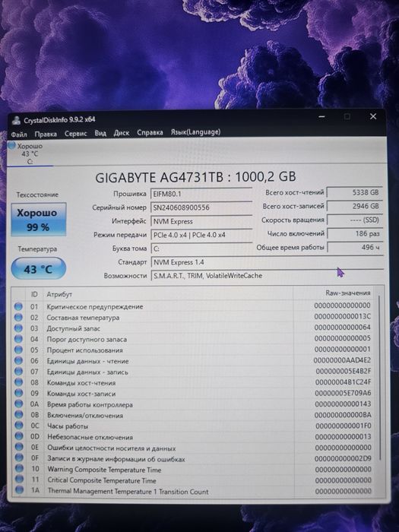Click the 43 °C temperature button
The image size is (399, 532).
tap(38, 269)
